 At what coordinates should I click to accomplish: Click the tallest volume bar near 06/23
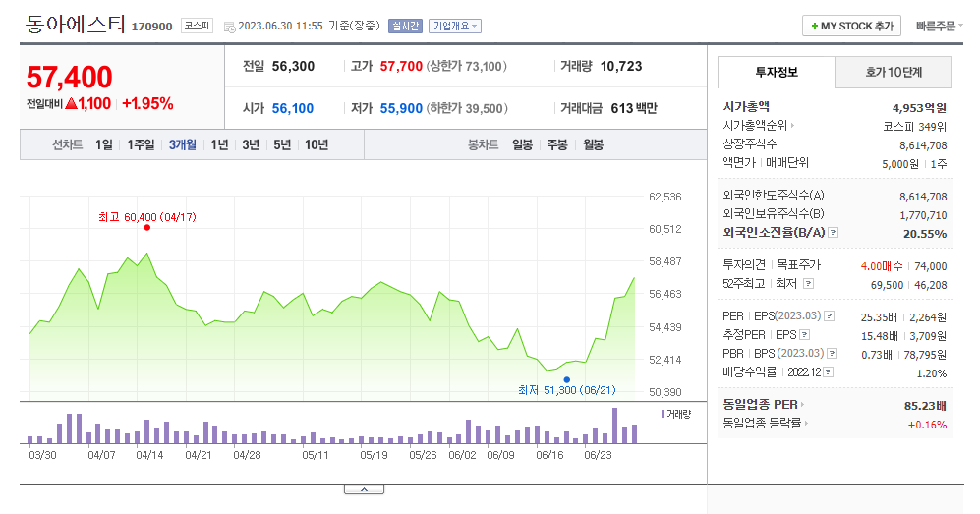[x=615, y=426]
